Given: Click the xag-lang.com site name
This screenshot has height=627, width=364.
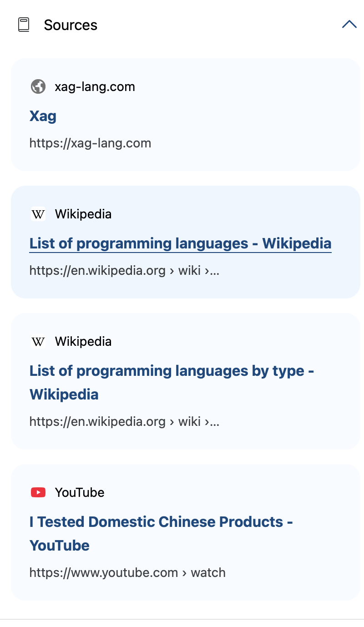Looking at the screenshot, I should click(x=95, y=86).
